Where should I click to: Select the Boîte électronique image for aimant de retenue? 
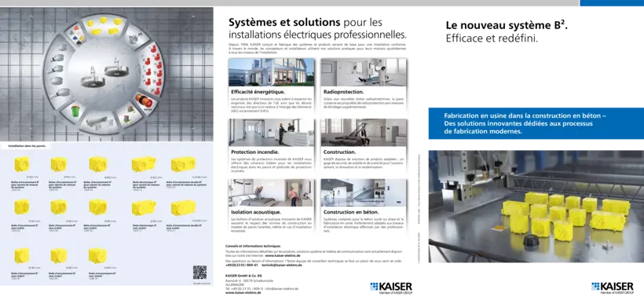(144, 164)
